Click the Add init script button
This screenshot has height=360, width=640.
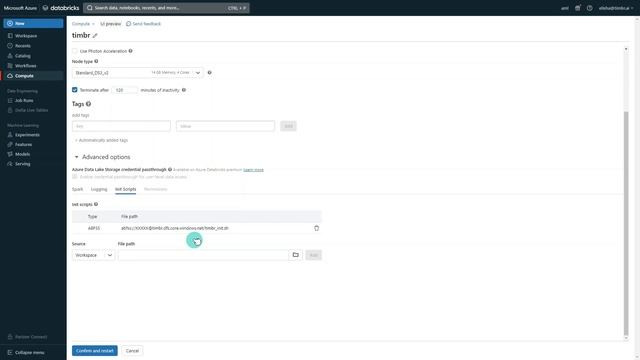(x=313, y=255)
